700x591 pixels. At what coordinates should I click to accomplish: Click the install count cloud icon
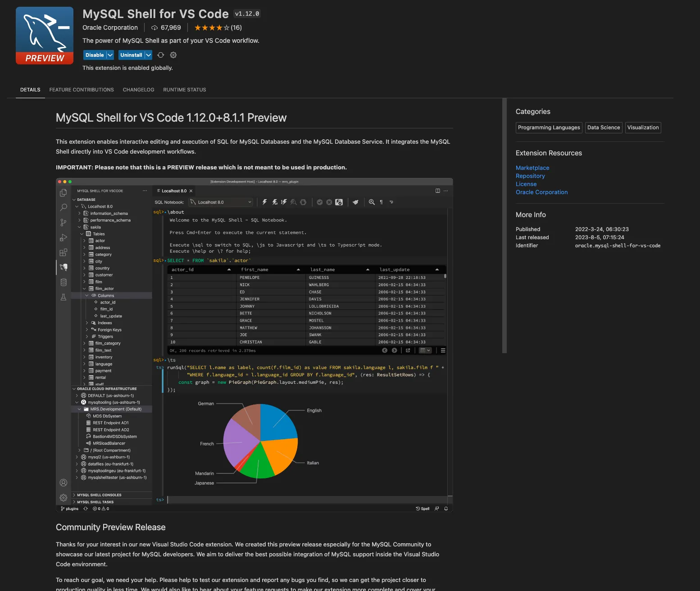click(x=155, y=28)
